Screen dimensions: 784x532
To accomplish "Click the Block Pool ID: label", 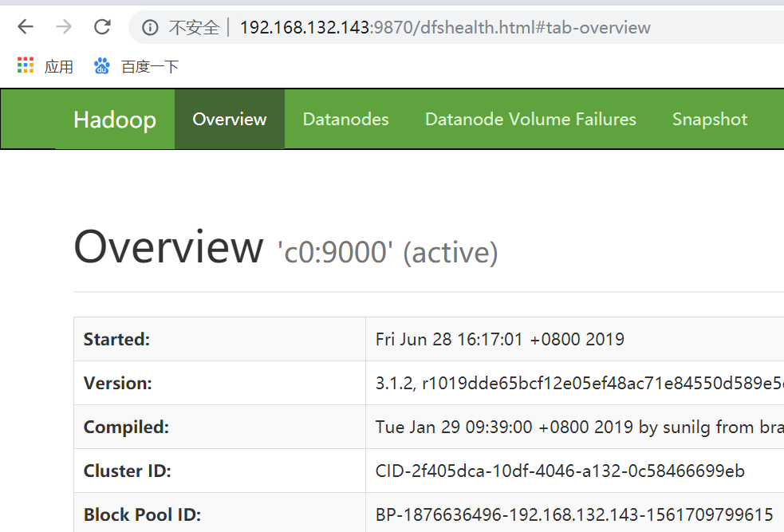I will [142, 514].
